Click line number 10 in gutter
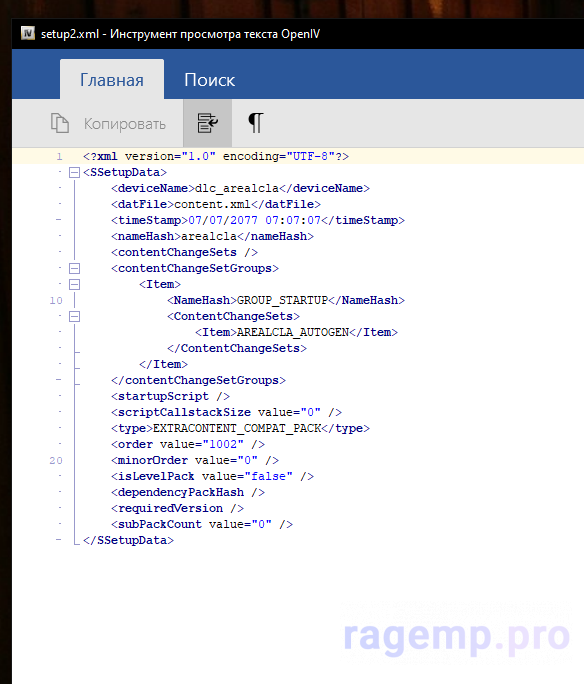 point(56,301)
